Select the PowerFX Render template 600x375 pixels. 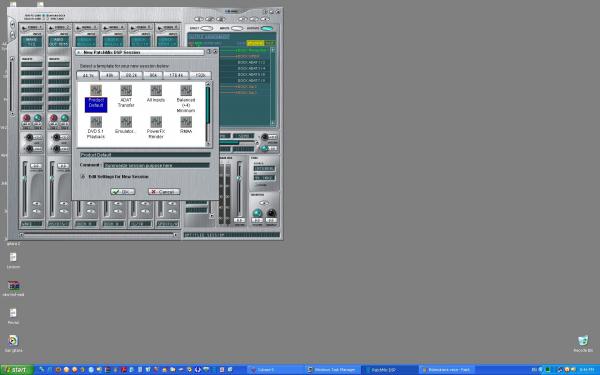point(156,127)
